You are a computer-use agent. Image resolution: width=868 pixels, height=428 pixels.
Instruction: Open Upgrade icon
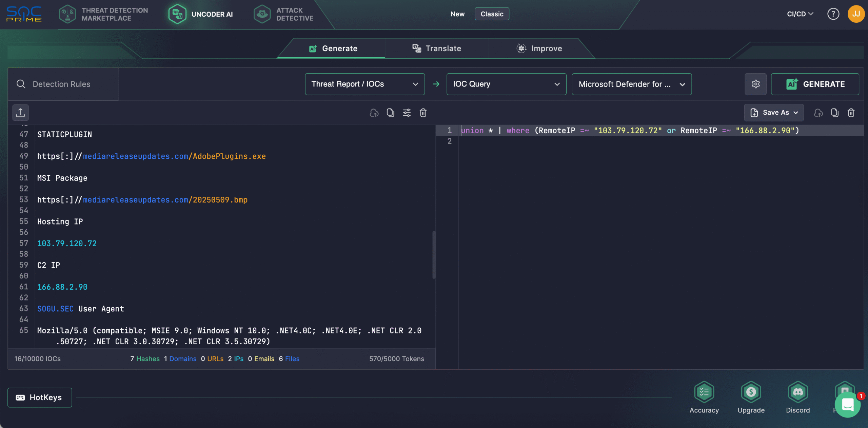(x=751, y=397)
